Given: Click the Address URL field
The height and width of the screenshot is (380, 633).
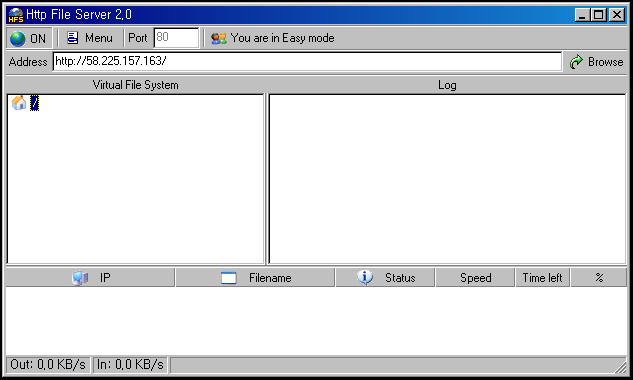Looking at the screenshot, I should tap(307, 61).
